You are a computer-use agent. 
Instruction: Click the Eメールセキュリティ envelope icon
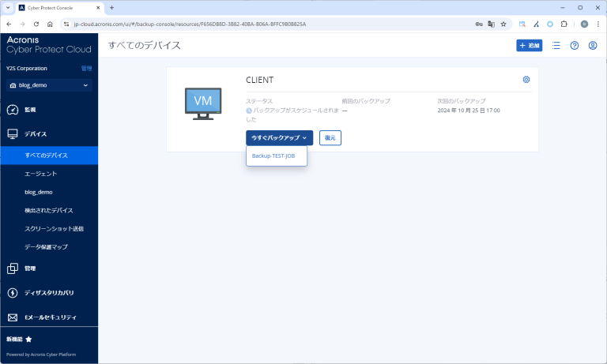point(13,317)
